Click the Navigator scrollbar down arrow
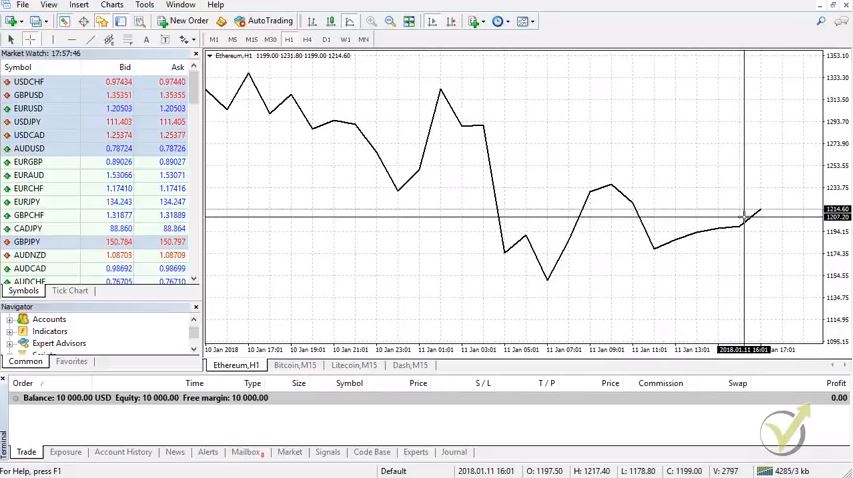 click(194, 349)
